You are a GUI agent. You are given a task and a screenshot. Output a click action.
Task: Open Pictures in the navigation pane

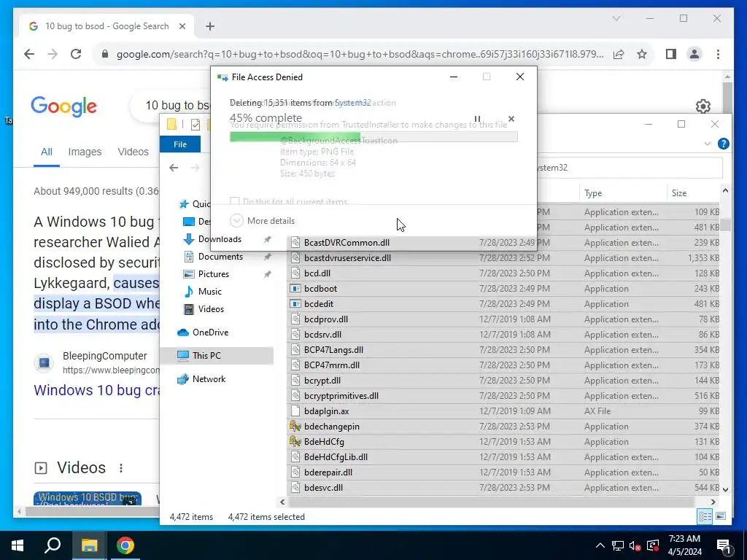[214, 274]
